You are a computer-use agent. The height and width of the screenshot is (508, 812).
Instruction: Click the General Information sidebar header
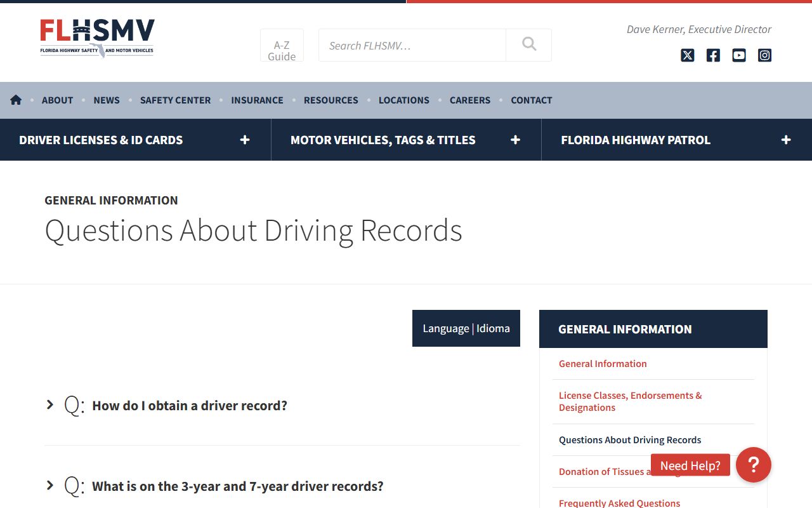tap(653, 329)
